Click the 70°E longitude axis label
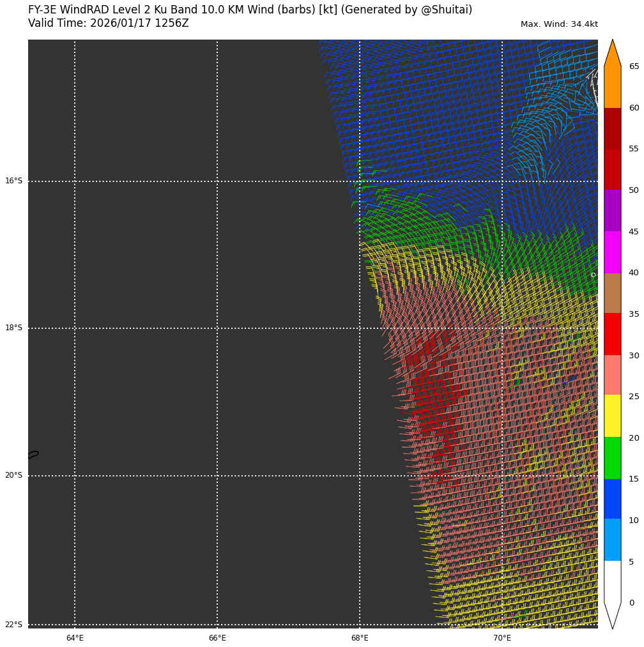 pos(502,638)
